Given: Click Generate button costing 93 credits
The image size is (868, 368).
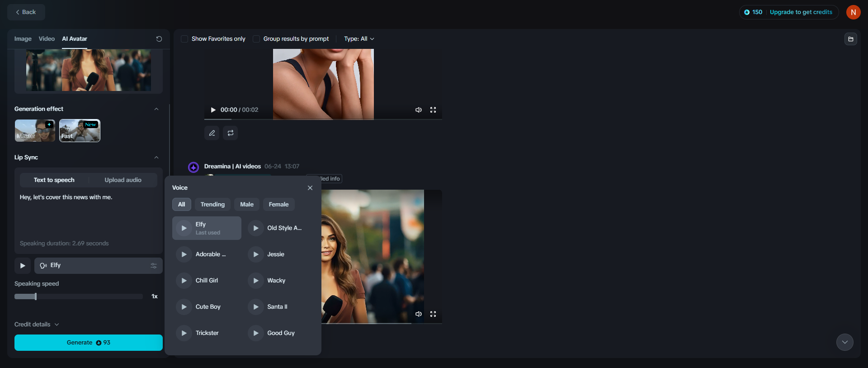Looking at the screenshot, I should click(x=89, y=343).
